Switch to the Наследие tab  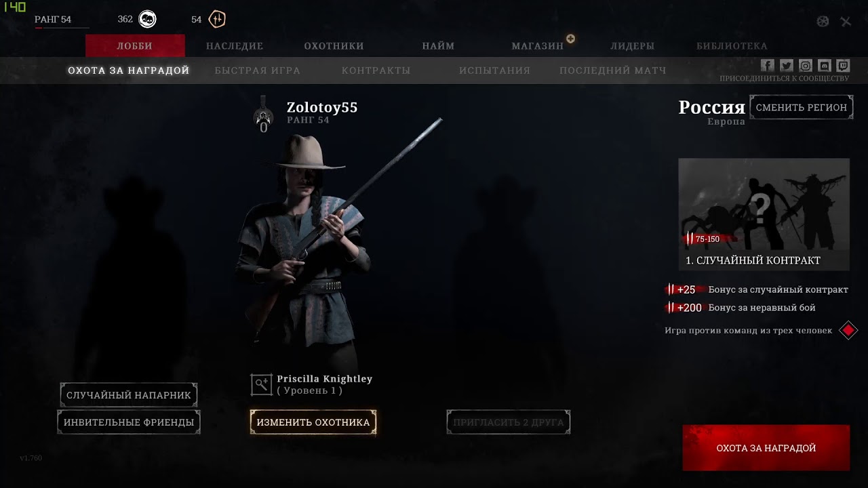pos(235,46)
